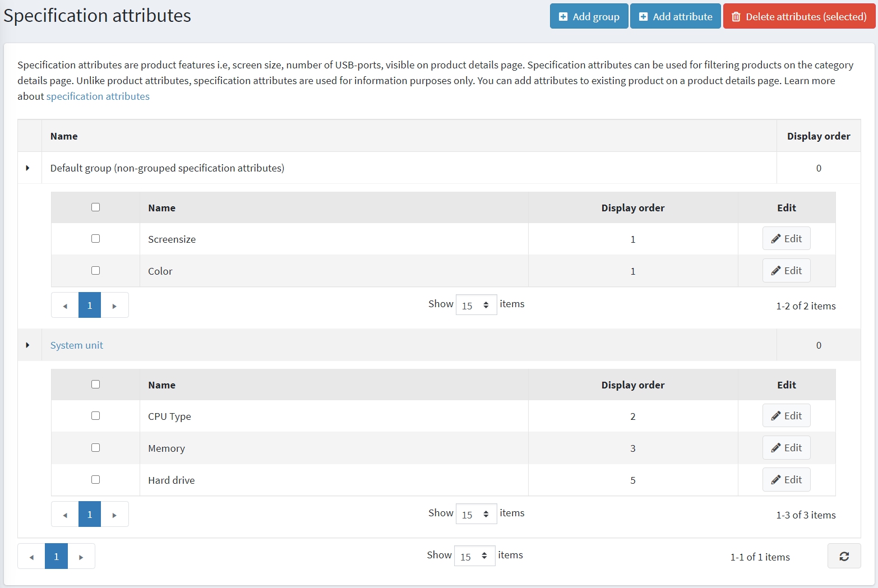Click next page arrow of the outermost pager
Image resolution: width=878 pixels, height=588 pixels.
point(81,557)
